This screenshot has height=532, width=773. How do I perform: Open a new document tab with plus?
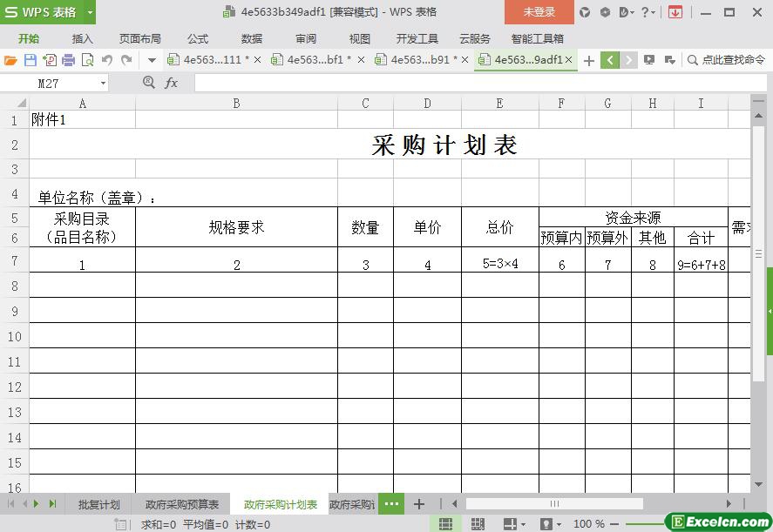coord(589,60)
